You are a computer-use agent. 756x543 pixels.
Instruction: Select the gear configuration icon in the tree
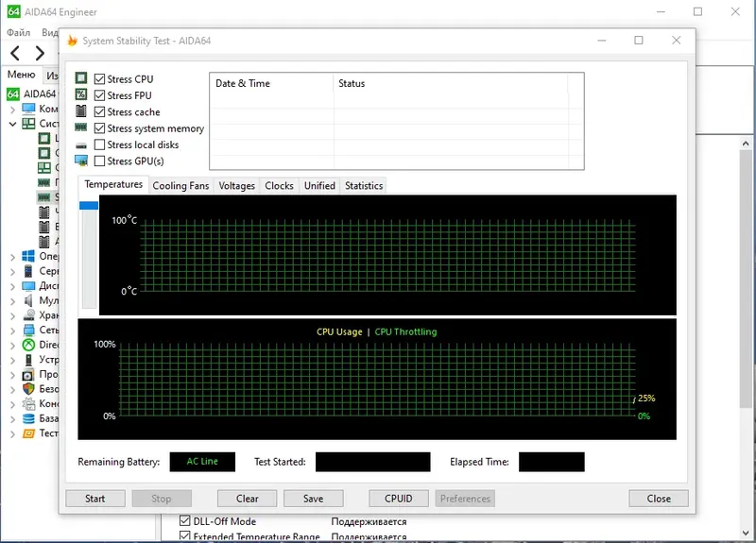[28, 404]
